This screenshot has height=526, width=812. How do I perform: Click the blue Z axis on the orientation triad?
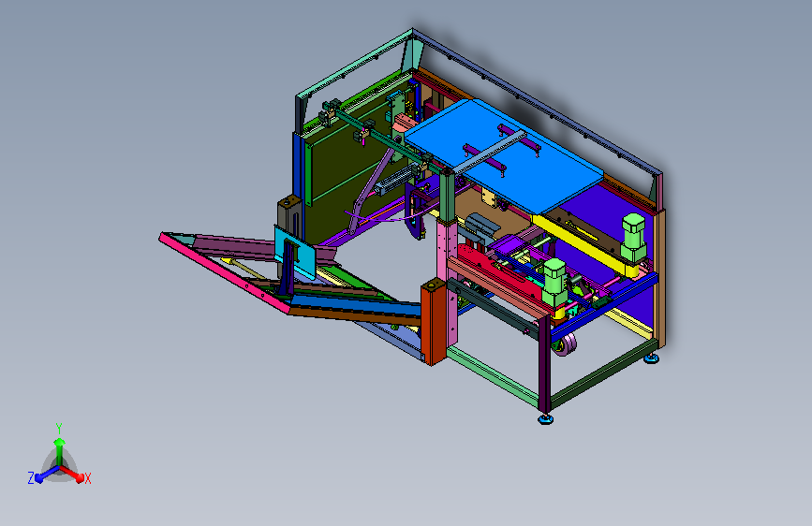coord(45,475)
